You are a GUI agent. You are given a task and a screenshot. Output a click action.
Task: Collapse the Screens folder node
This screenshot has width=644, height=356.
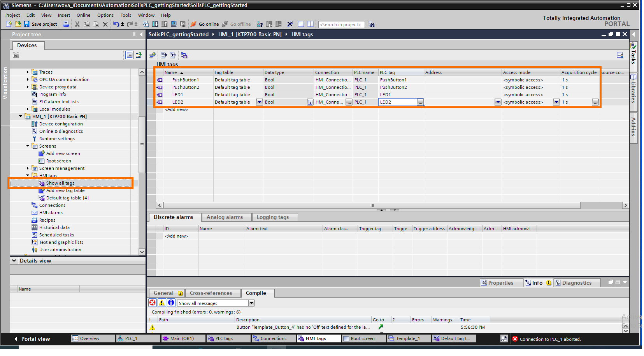(28, 146)
